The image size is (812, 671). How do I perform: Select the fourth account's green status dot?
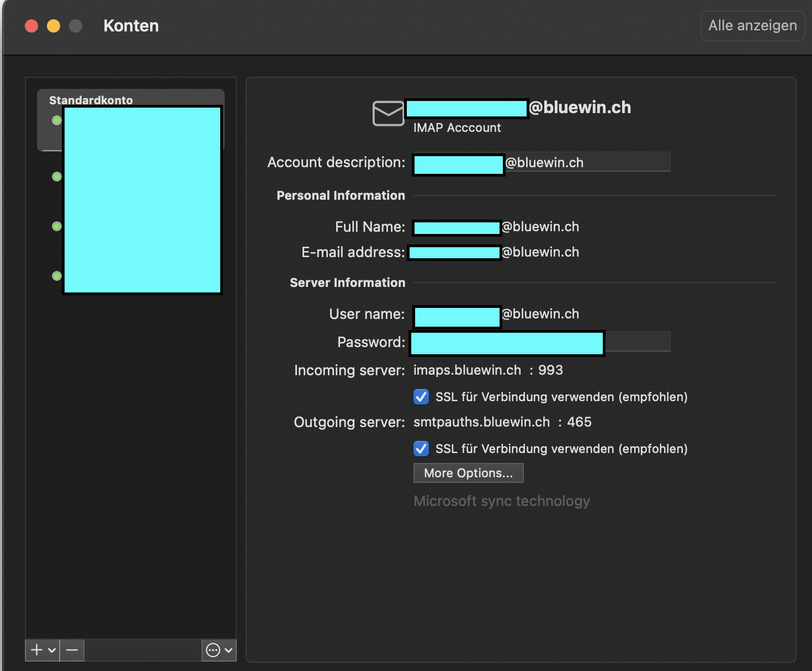click(x=57, y=276)
